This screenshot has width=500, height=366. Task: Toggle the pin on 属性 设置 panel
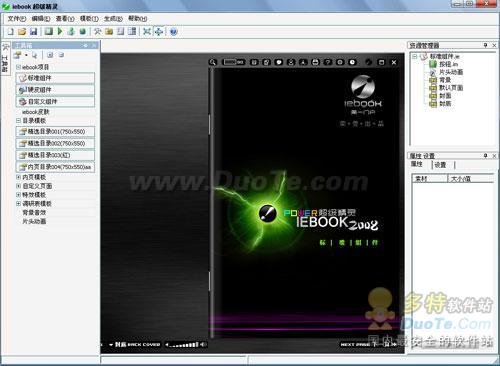(486, 156)
